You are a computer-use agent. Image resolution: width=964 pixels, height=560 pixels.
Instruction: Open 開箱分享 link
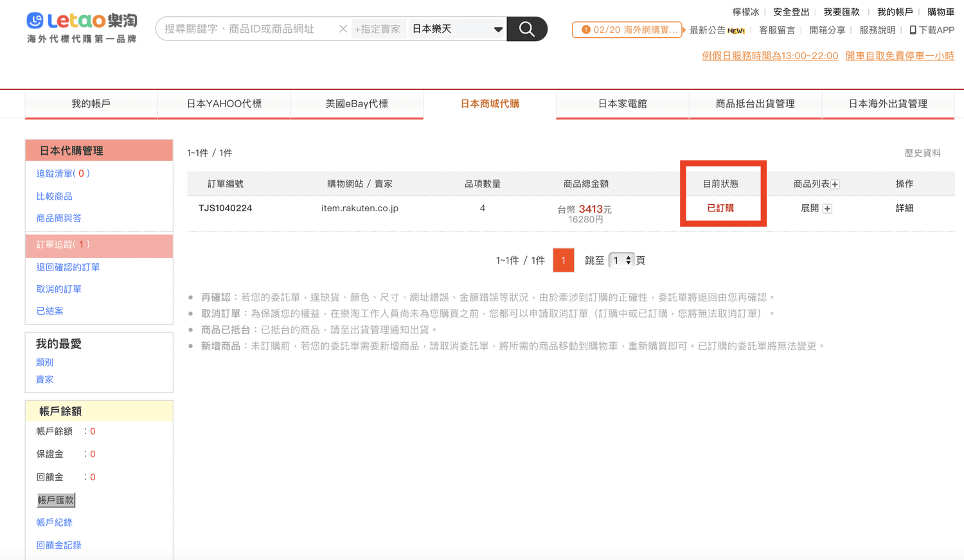(827, 30)
